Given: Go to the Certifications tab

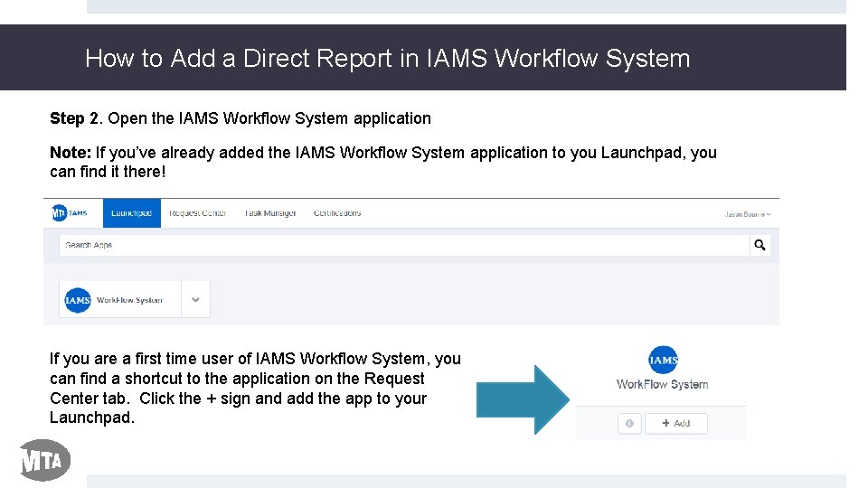Looking at the screenshot, I should 337,213.
